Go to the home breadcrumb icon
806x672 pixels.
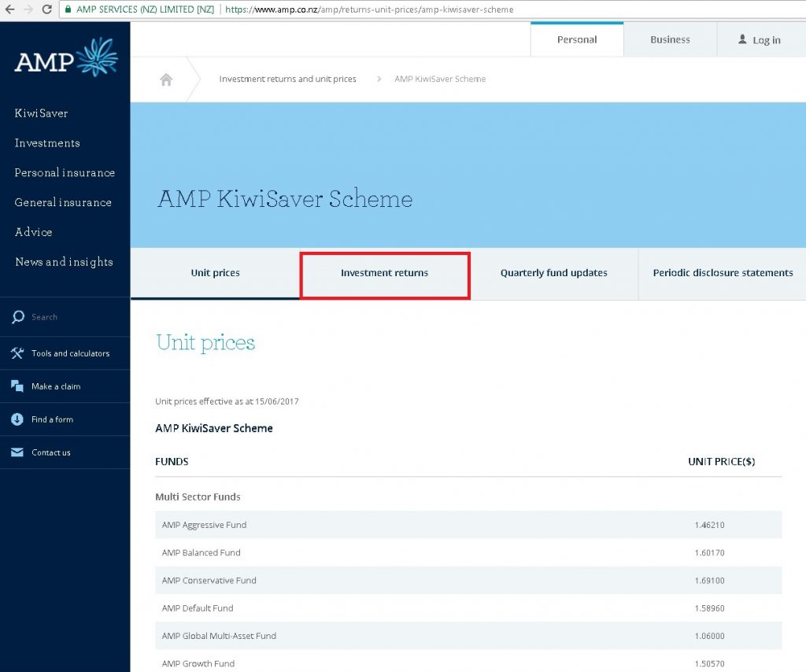pyautogui.click(x=166, y=79)
